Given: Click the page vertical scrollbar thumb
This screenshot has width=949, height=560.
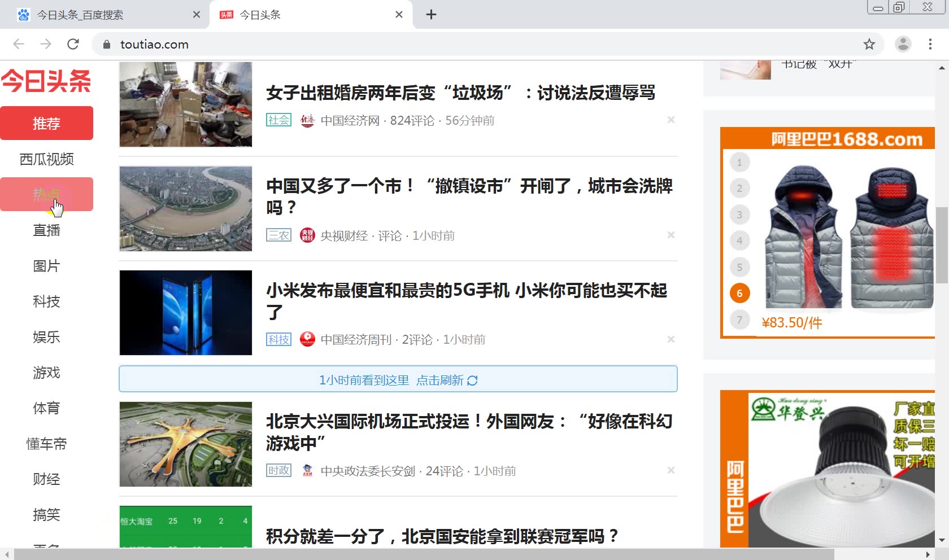Looking at the screenshot, I should click(942, 245).
